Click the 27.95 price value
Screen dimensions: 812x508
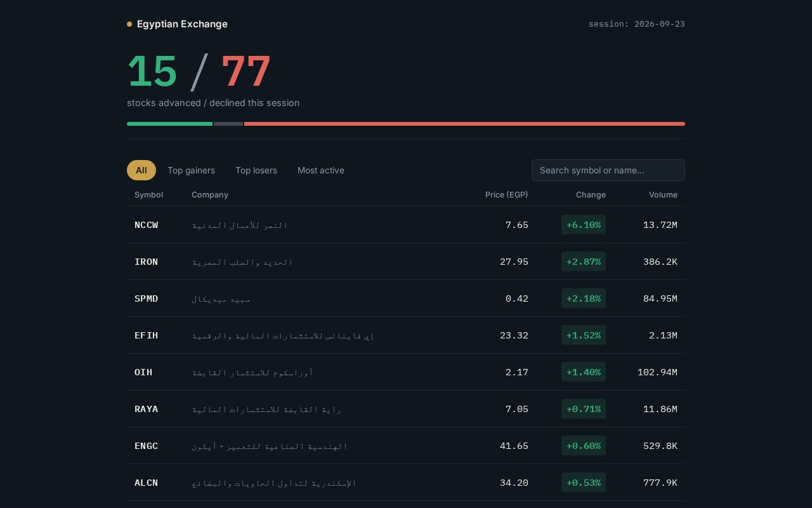[514, 262]
